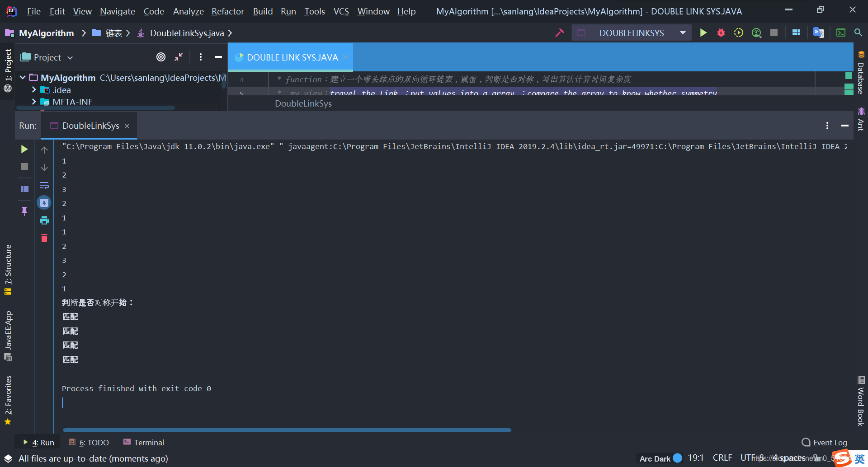Click the Run panel stop icon

[24, 167]
